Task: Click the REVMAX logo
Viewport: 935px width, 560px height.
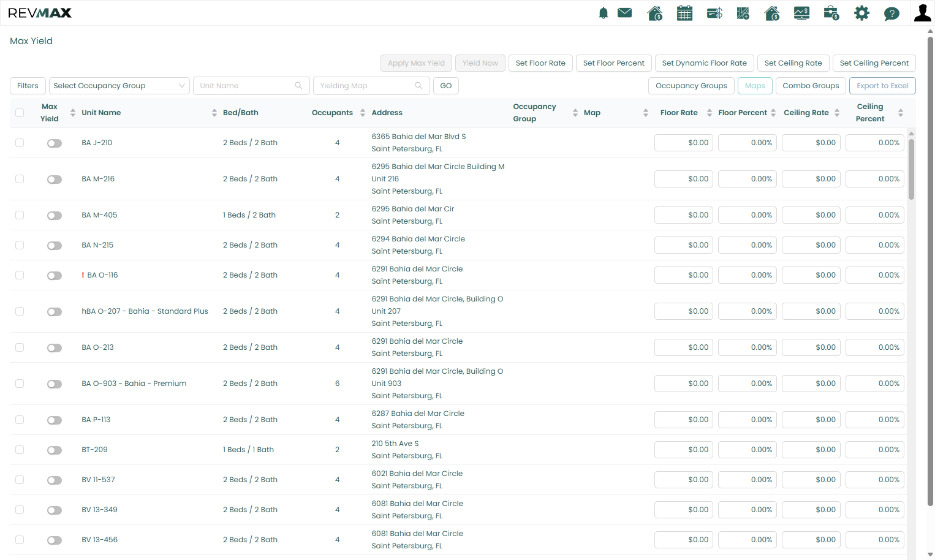Action: click(40, 13)
